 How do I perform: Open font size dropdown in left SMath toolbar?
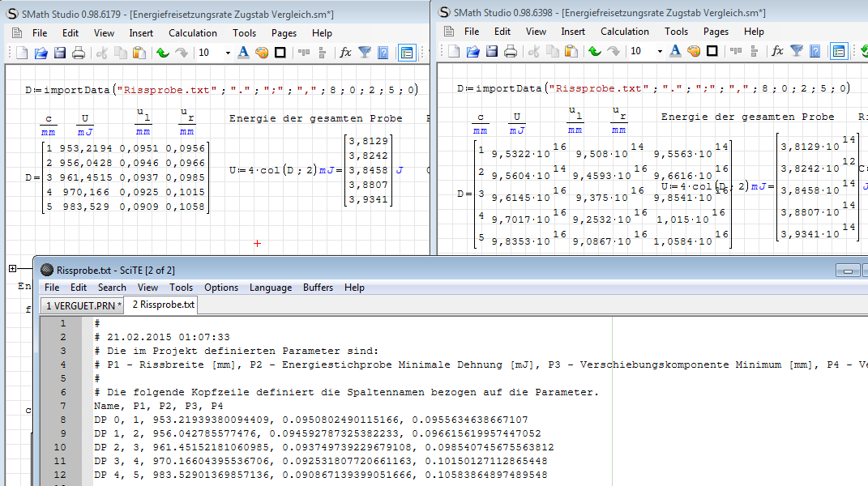(x=229, y=53)
